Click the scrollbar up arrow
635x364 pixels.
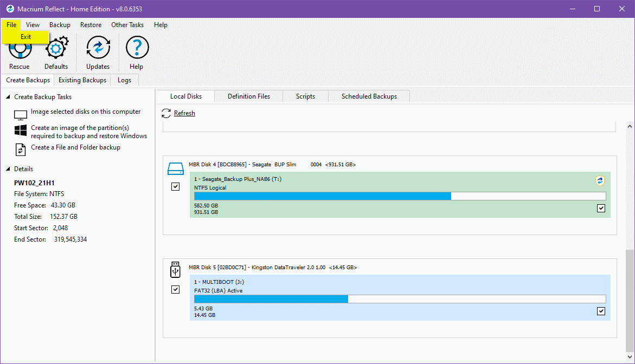(630, 126)
